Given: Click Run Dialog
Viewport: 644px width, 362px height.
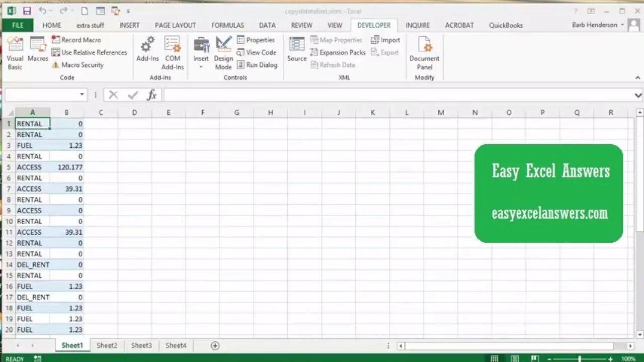Looking at the screenshot, I should pos(257,65).
